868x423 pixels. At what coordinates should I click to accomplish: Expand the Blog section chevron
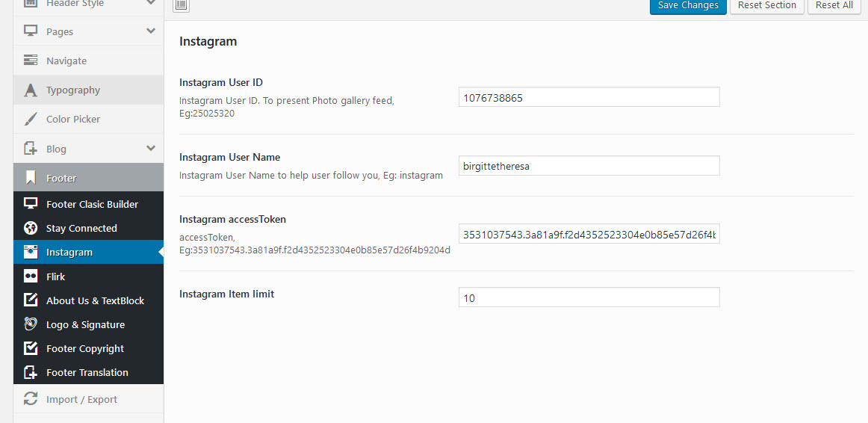point(151,148)
